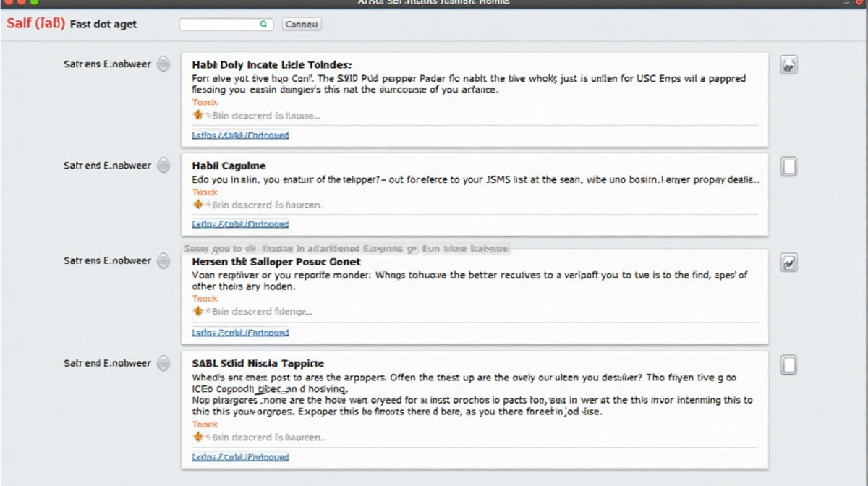Open the blue link under Hersen the Salloper
The width and height of the screenshot is (868, 486).
point(240,333)
